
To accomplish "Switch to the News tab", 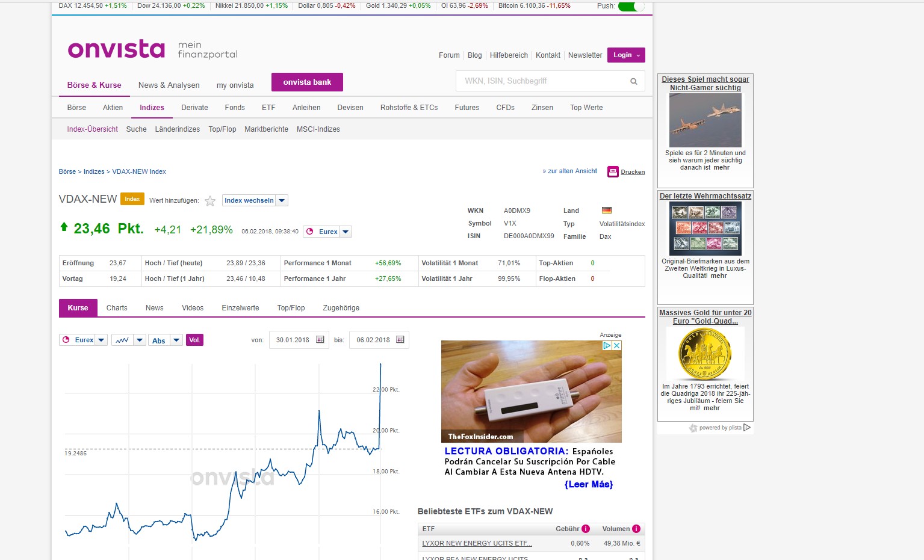I will [x=155, y=308].
